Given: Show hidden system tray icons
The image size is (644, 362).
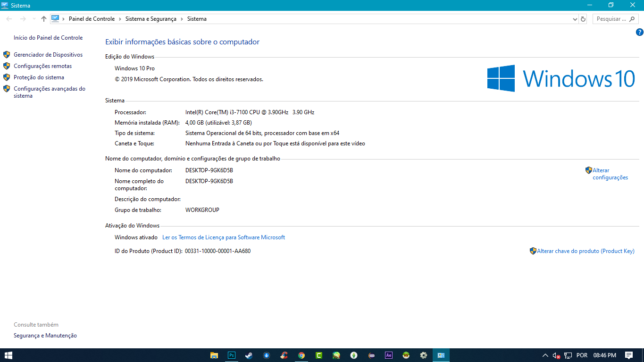Looking at the screenshot, I should point(545,355).
